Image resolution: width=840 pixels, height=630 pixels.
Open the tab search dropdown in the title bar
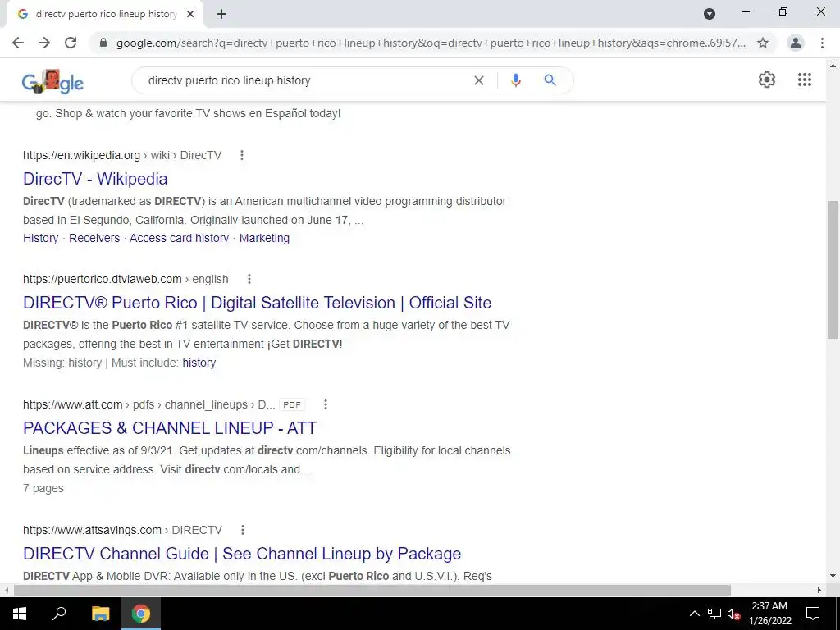click(x=710, y=14)
